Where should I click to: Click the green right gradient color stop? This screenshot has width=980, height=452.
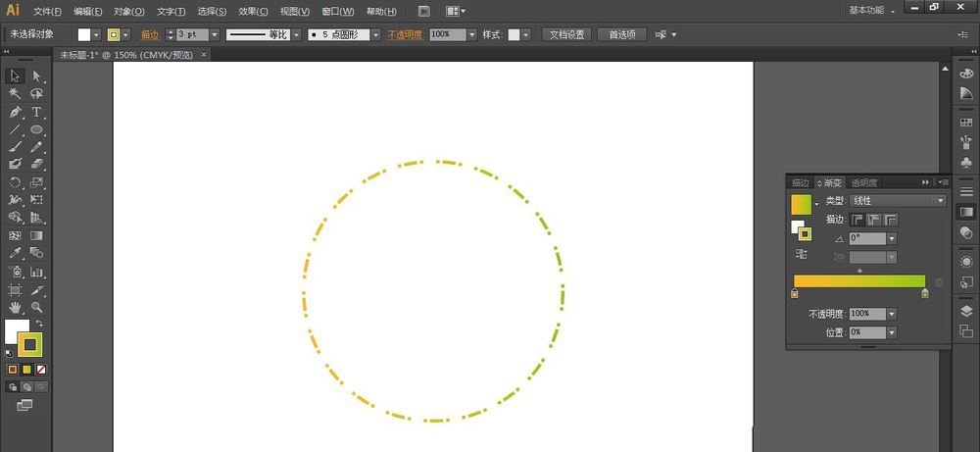point(924,292)
